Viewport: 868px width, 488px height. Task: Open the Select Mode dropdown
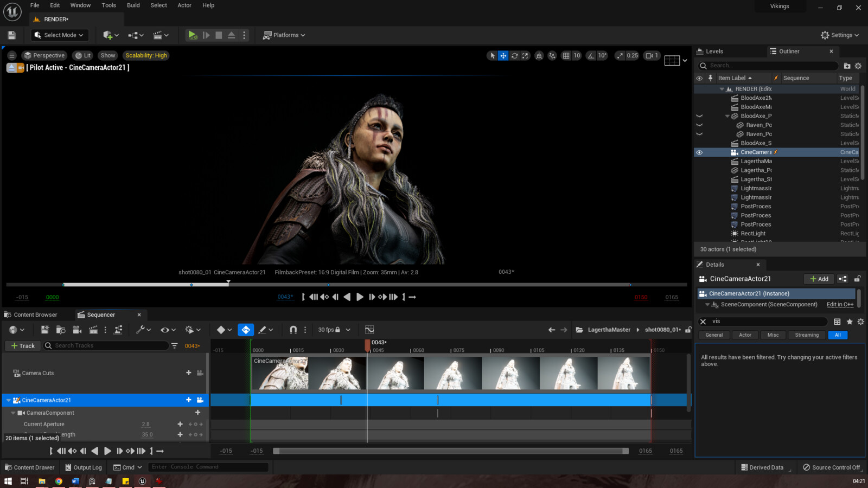59,35
